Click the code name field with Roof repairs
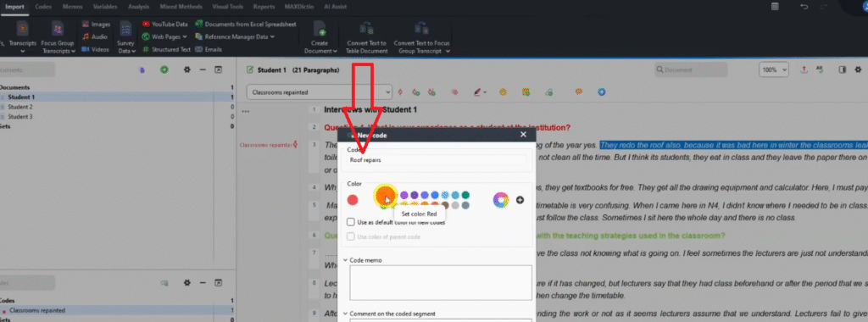The width and height of the screenshot is (868, 322). click(437, 160)
